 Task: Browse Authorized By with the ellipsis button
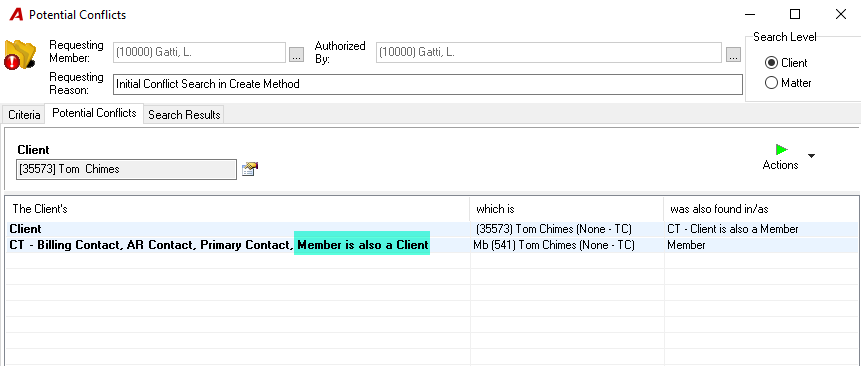[733, 54]
